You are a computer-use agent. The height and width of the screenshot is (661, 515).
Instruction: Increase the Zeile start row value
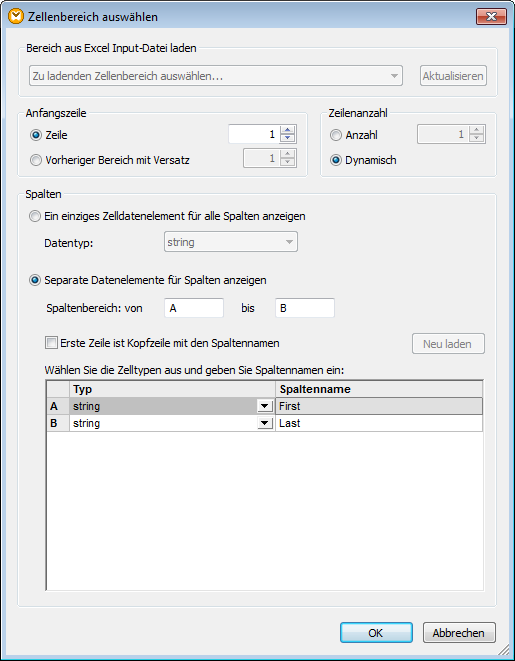[x=287, y=130]
